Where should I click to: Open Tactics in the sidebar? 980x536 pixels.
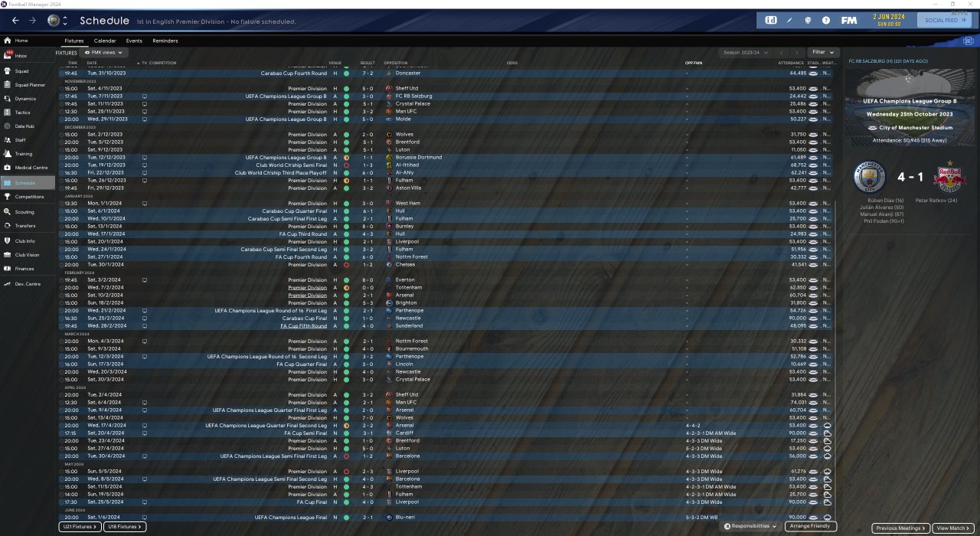tap(28, 113)
